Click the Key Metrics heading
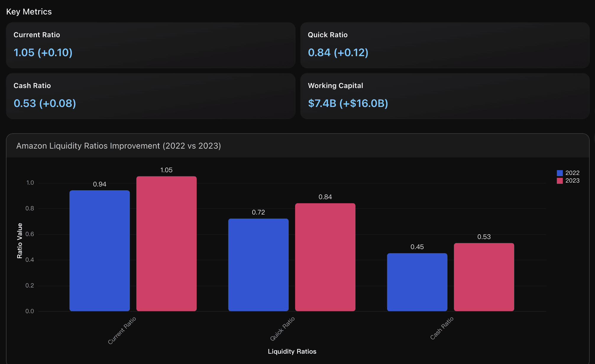 pos(29,12)
